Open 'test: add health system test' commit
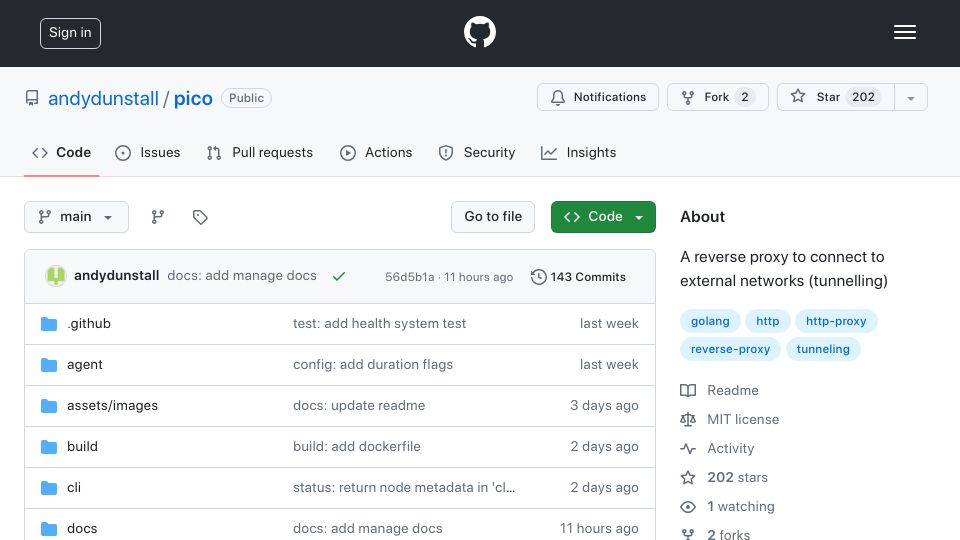The width and height of the screenshot is (960, 540). [380, 323]
